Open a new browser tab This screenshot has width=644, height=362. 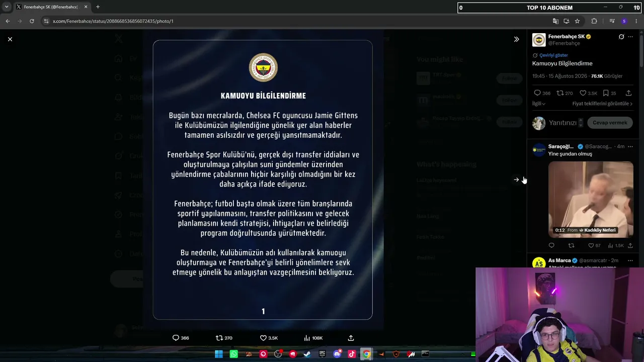pos(98,7)
